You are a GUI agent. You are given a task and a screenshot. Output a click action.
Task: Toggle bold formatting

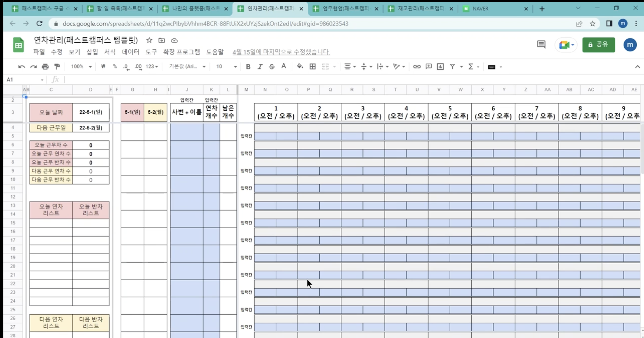[x=248, y=67]
